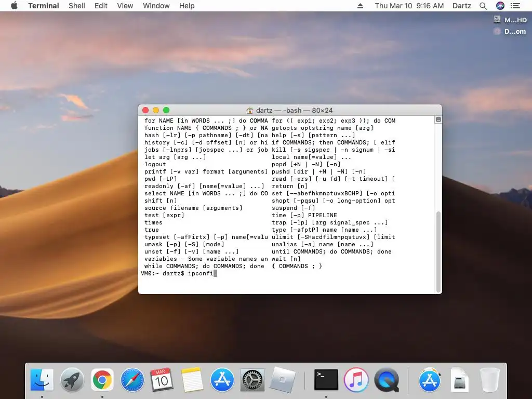This screenshot has width=532, height=399.
Task: Open iTunes music note in Dock
Action: (x=356, y=380)
